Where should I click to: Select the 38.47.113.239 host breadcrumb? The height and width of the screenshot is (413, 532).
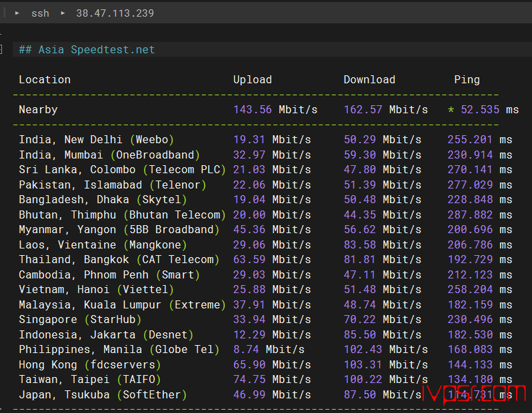point(115,13)
